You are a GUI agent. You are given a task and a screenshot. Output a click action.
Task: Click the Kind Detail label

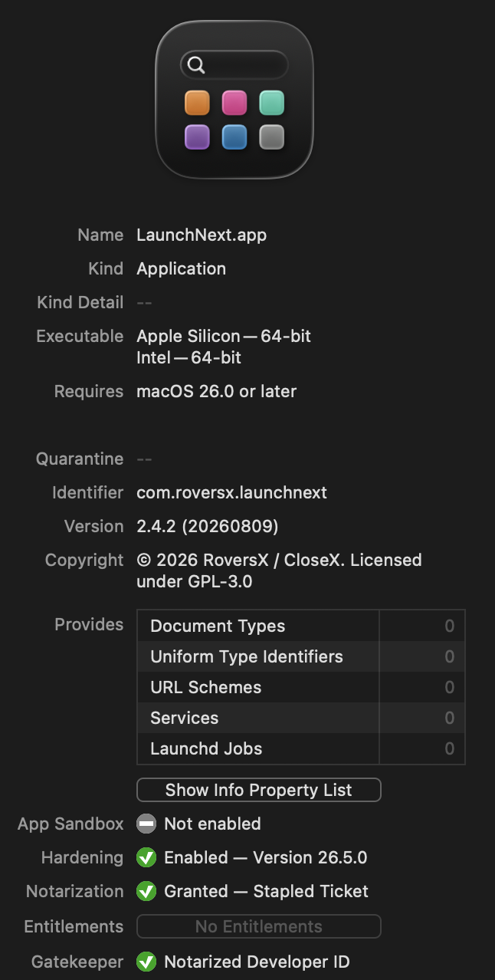point(80,302)
